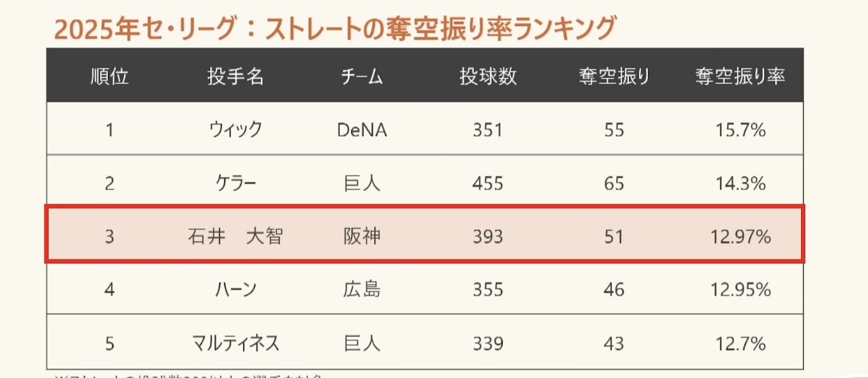This screenshot has height=378, width=868.
Task: Select the チーム column header
Action: 362,76
